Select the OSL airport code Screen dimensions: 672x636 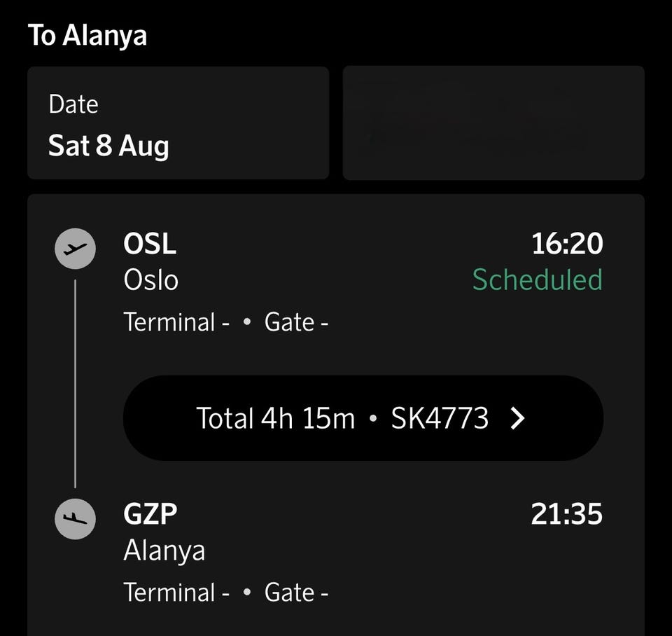[x=150, y=244]
